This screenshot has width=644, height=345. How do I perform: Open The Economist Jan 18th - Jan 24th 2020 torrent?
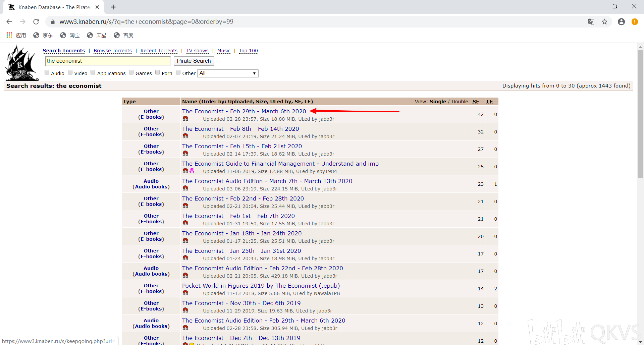tap(242, 233)
